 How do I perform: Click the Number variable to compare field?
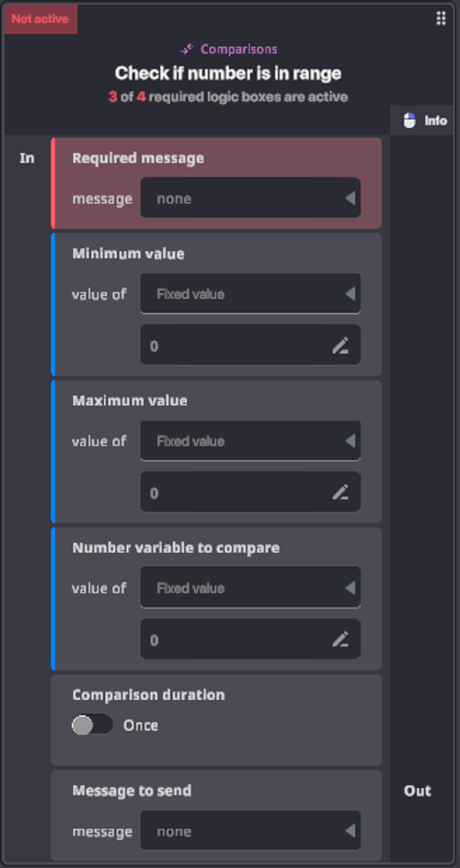[x=237, y=640]
